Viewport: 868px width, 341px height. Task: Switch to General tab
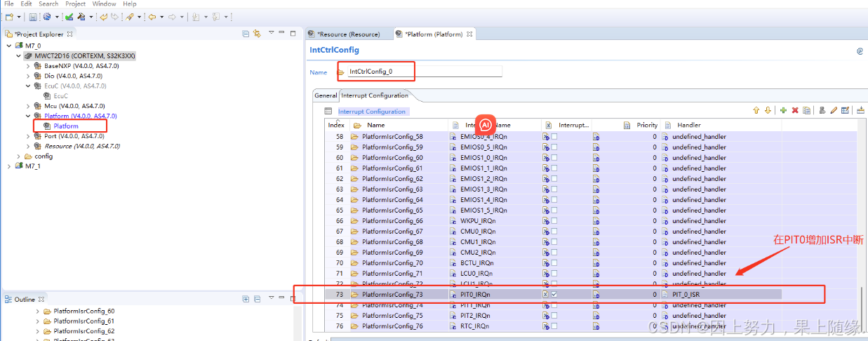pyautogui.click(x=326, y=95)
